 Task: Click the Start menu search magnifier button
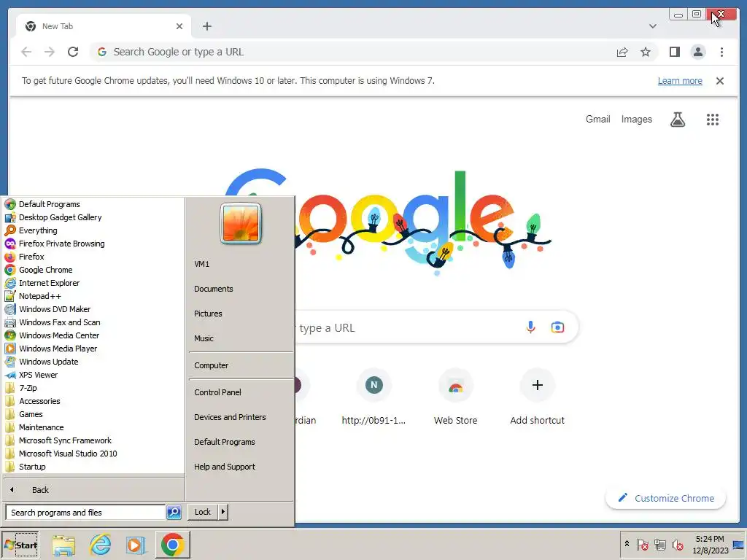(x=174, y=513)
